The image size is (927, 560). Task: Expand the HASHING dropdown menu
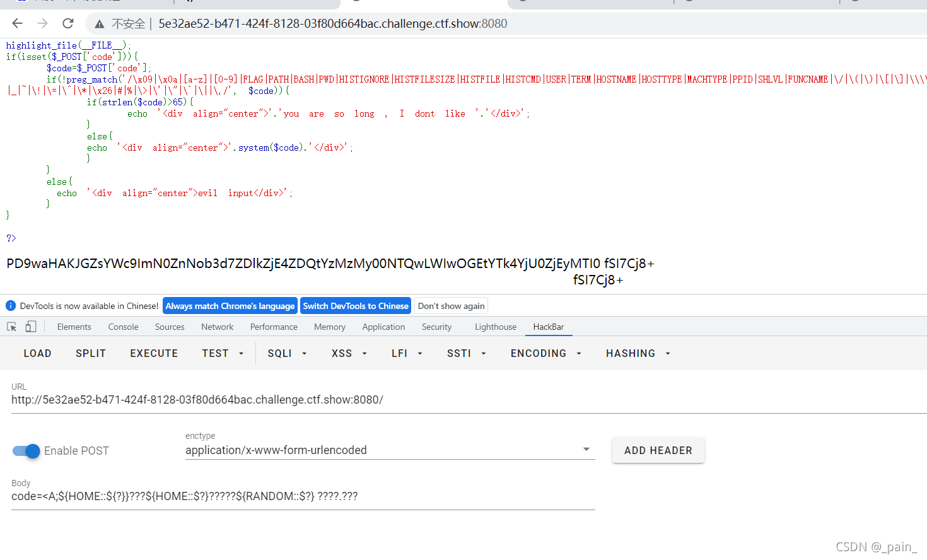[638, 353]
